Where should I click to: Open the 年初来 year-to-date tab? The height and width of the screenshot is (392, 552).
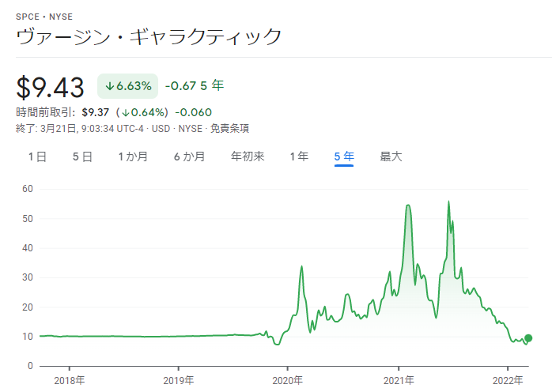click(248, 156)
